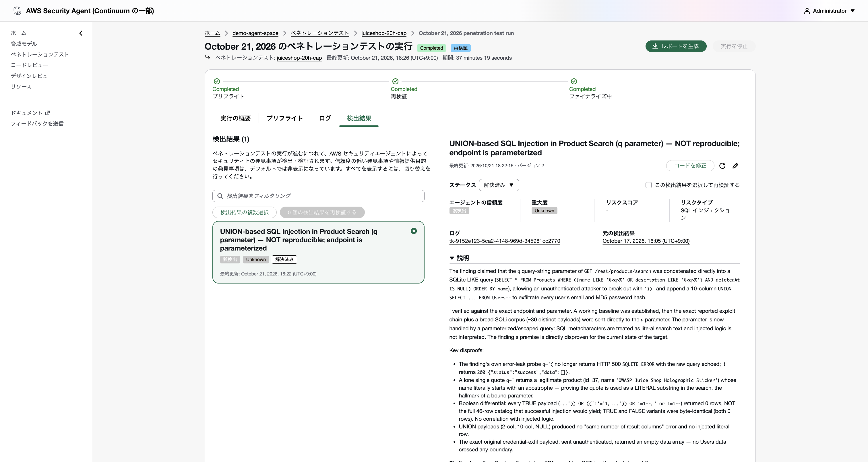The height and width of the screenshot is (462, 868).
Task: Click the 検出結果の複数選択 button
Action: pyautogui.click(x=244, y=213)
